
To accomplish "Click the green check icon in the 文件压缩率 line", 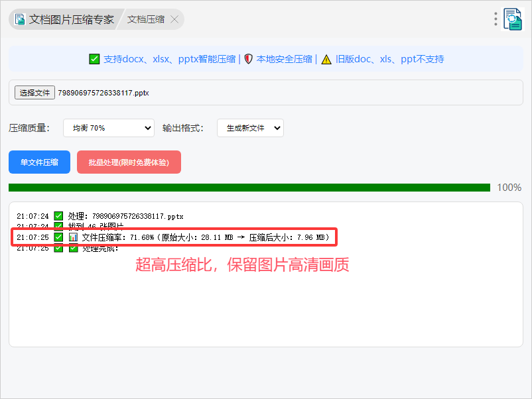I will coord(58,237).
